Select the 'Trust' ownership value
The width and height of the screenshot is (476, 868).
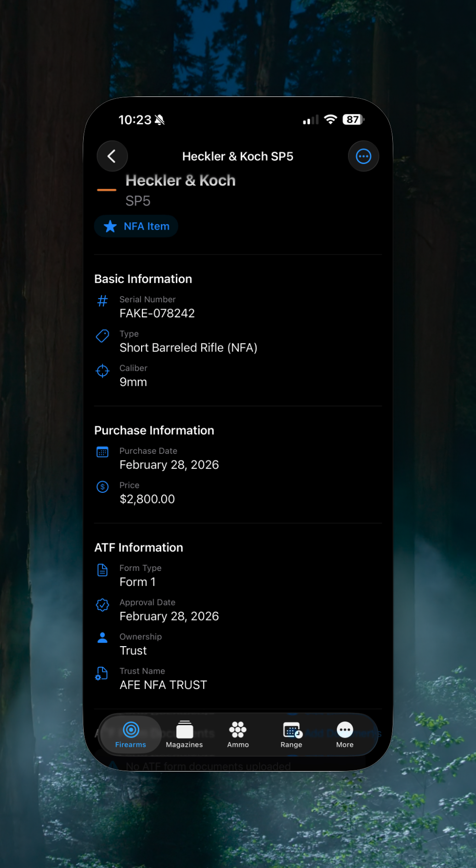point(133,651)
